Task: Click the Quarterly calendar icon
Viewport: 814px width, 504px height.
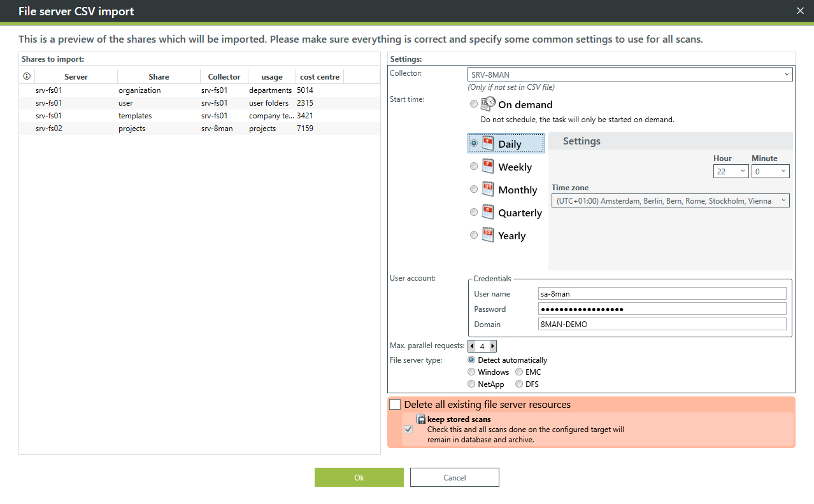Action: pyautogui.click(x=488, y=212)
